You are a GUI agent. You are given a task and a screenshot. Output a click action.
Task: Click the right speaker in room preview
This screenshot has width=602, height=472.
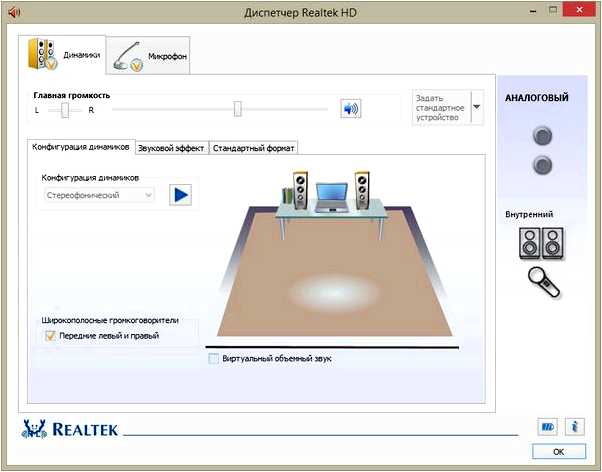click(x=363, y=190)
